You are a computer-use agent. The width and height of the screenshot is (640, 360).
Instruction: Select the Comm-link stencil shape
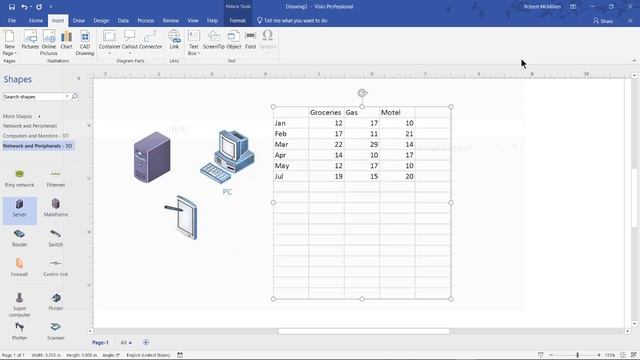click(x=56, y=267)
